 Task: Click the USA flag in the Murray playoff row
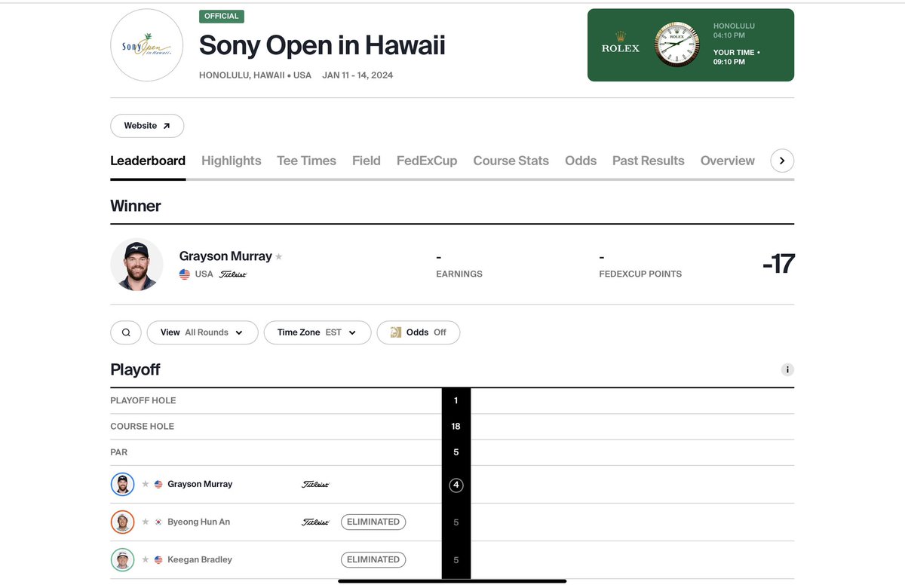pyautogui.click(x=158, y=485)
